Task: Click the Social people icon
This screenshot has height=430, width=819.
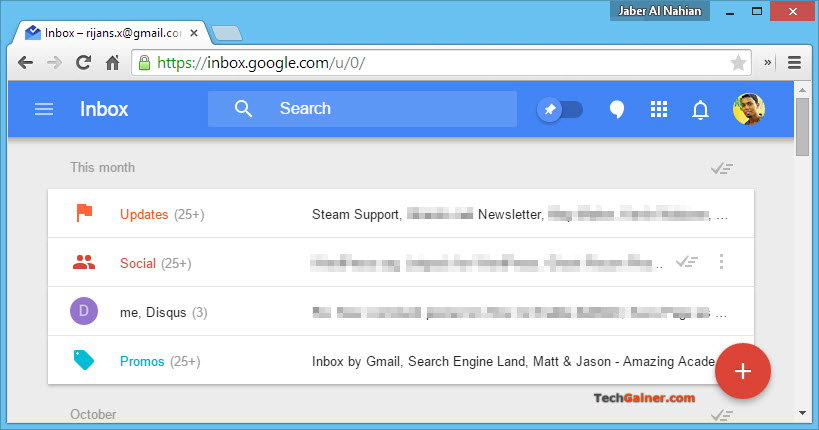Action: [84, 262]
